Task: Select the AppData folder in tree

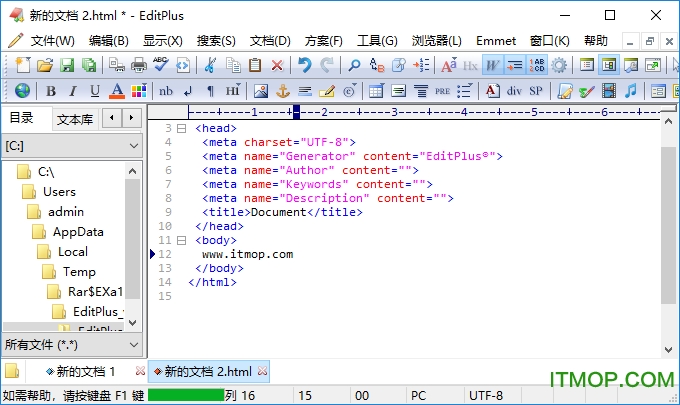Action: pos(78,232)
